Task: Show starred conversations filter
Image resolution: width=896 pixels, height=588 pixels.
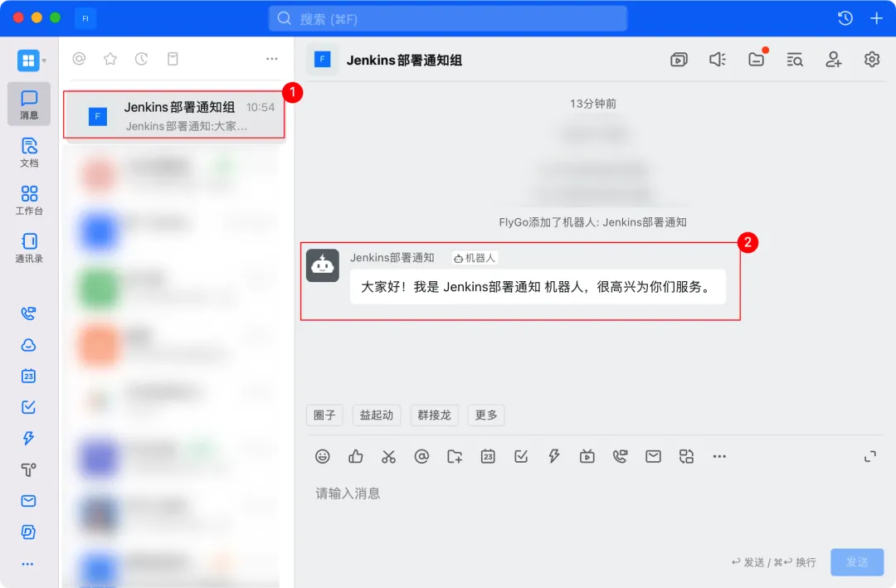Action: click(110, 58)
